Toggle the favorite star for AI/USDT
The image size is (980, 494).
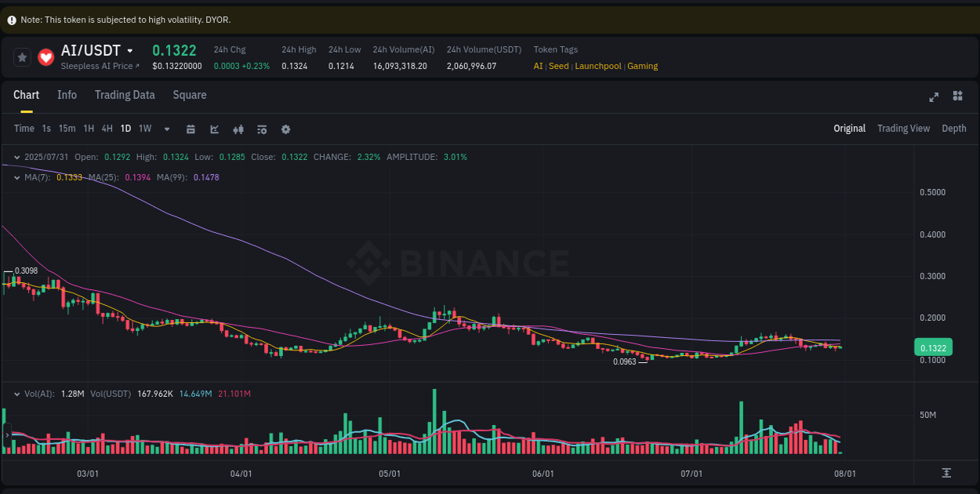coord(22,56)
